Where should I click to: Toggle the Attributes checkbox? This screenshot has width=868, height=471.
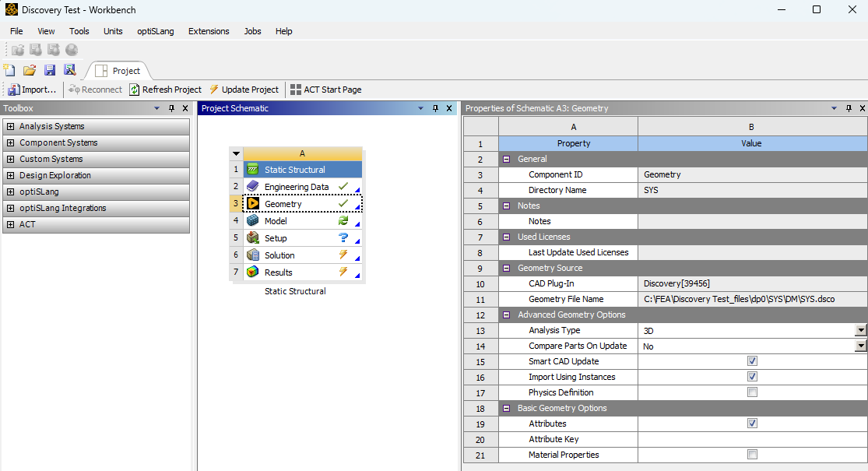752,423
